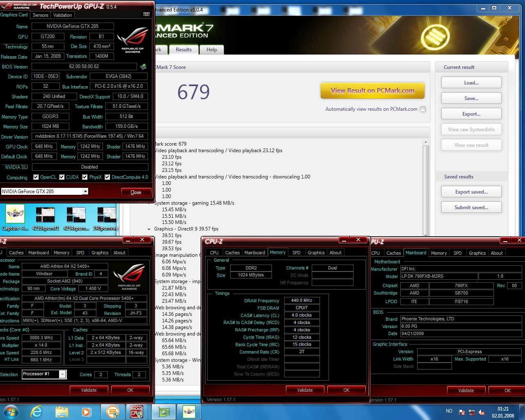Switch to GPU-Z graphics card taskbar icon
The height and width of the screenshot is (420, 525).
coord(164,411)
